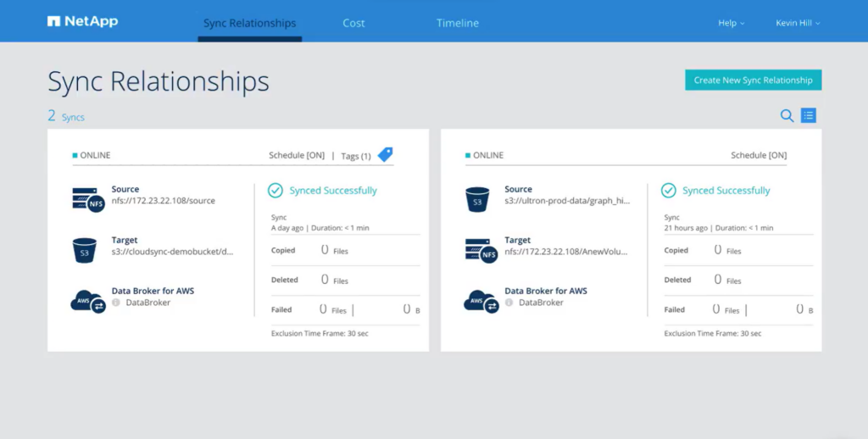Switch to list view icon
This screenshot has height=439, width=868.
point(808,116)
